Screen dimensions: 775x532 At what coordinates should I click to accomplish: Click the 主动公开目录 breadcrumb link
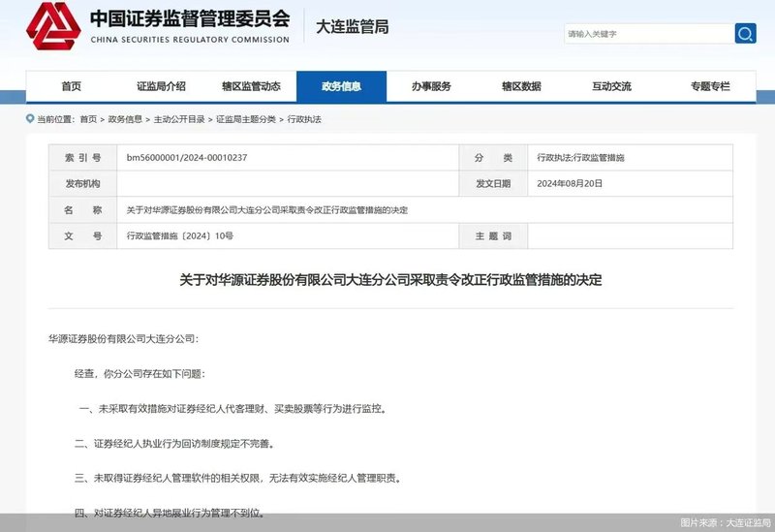click(179, 119)
